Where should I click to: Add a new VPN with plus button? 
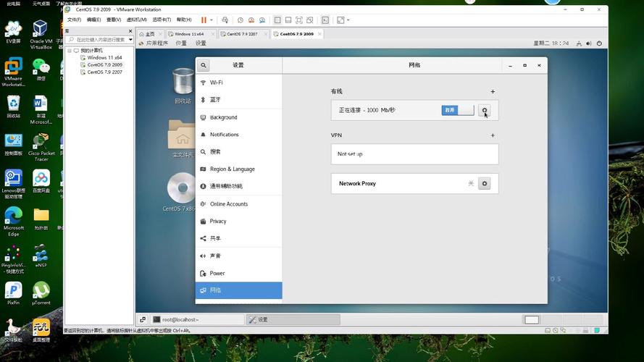coord(493,135)
